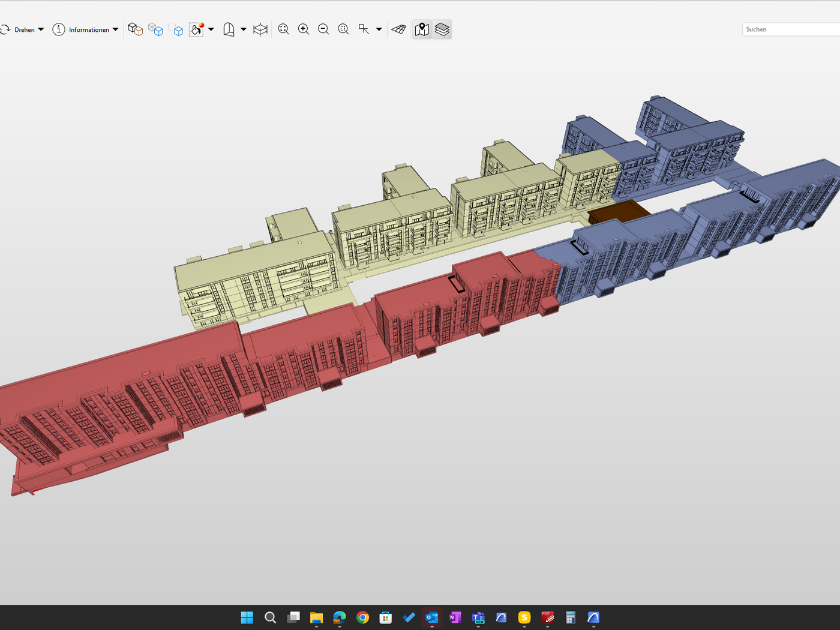The width and height of the screenshot is (840, 630).
Task: Toggle the layers stack button
Action: pyautogui.click(x=442, y=29)
